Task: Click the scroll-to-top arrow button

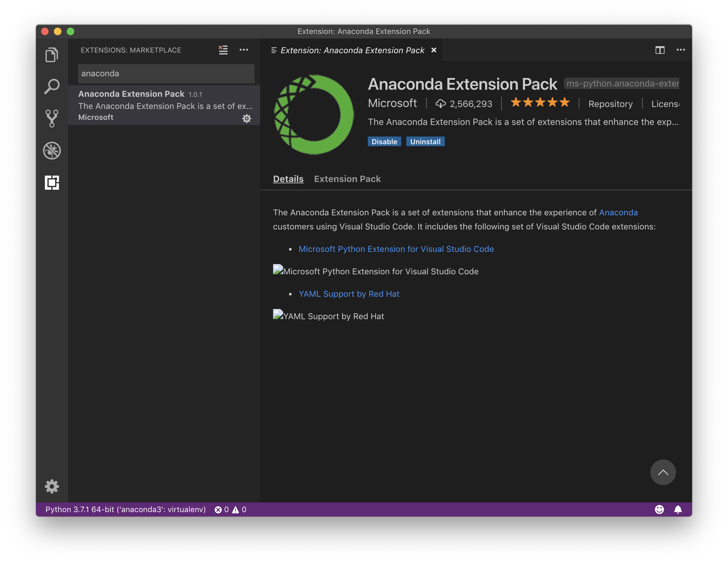Action: pyautogui.click(x=663, y=472)
